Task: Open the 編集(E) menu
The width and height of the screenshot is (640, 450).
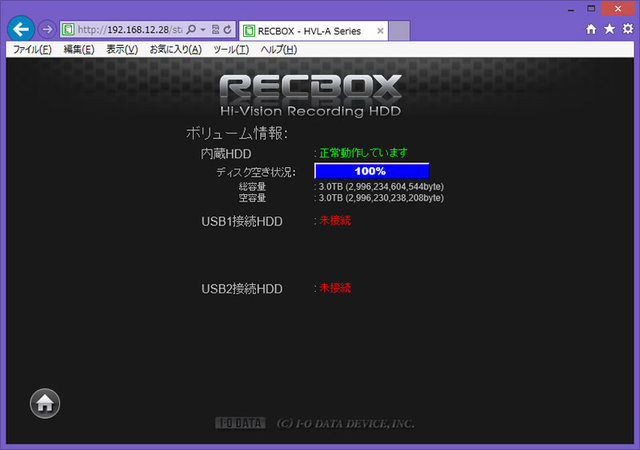Action: (79, 50)
